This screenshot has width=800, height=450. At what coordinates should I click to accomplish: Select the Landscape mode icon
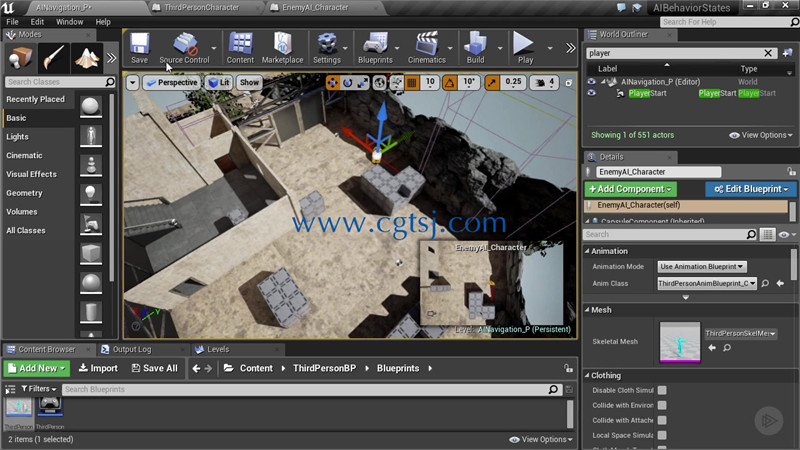click(87, 58)
